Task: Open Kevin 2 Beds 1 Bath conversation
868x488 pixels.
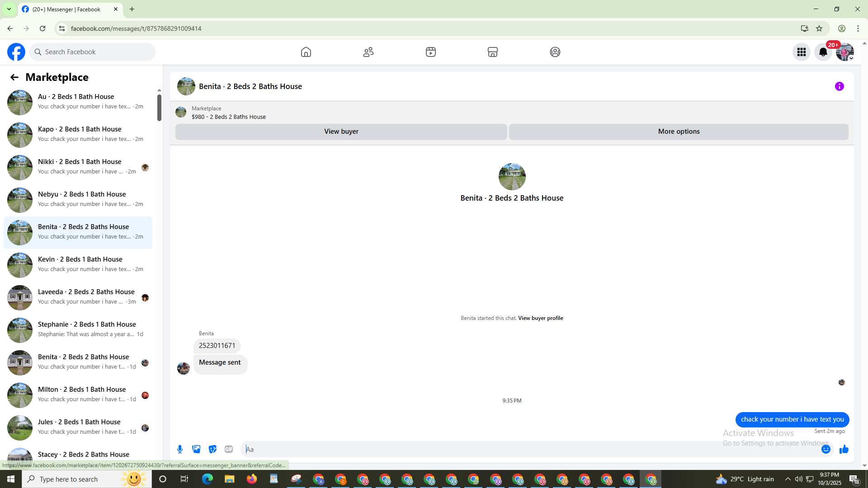Action: point(78,265)
